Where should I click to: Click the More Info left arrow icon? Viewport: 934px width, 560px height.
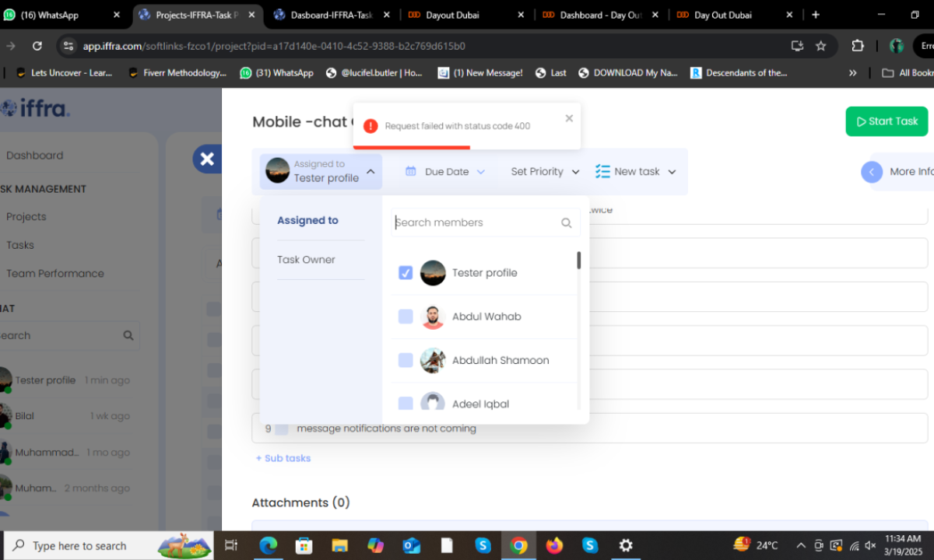pyautogui.click(x=872, y=172)
